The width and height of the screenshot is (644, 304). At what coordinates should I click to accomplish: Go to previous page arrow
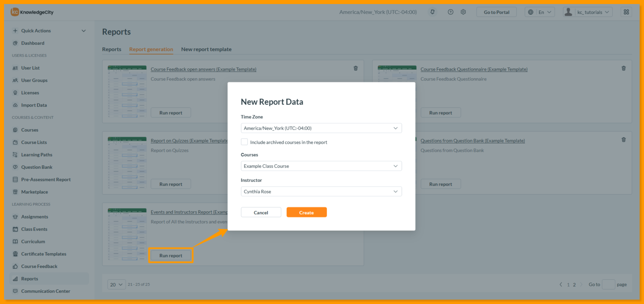(x=561, y=284)
